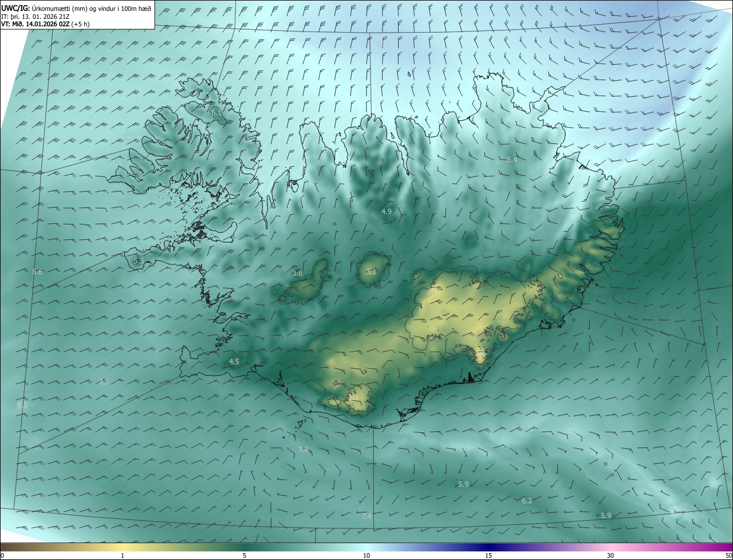Click the color scale tick labeled 10
Image resolution: width=733 pixels, height=560 pixels.
point(366,555)
